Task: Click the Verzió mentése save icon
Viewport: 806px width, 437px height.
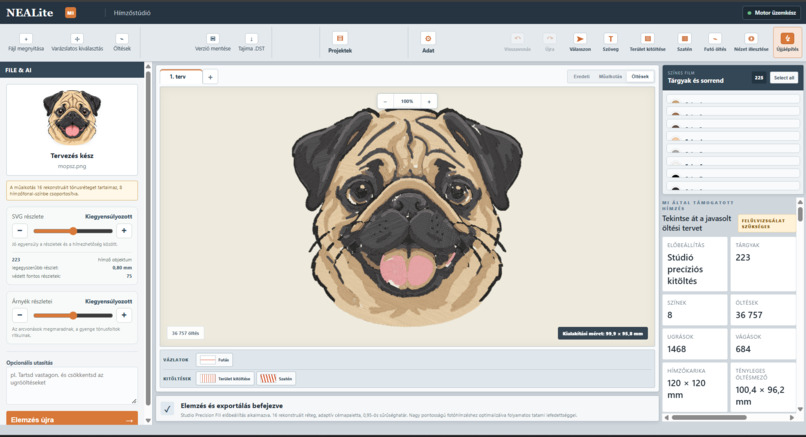Action: click(213, 39)
